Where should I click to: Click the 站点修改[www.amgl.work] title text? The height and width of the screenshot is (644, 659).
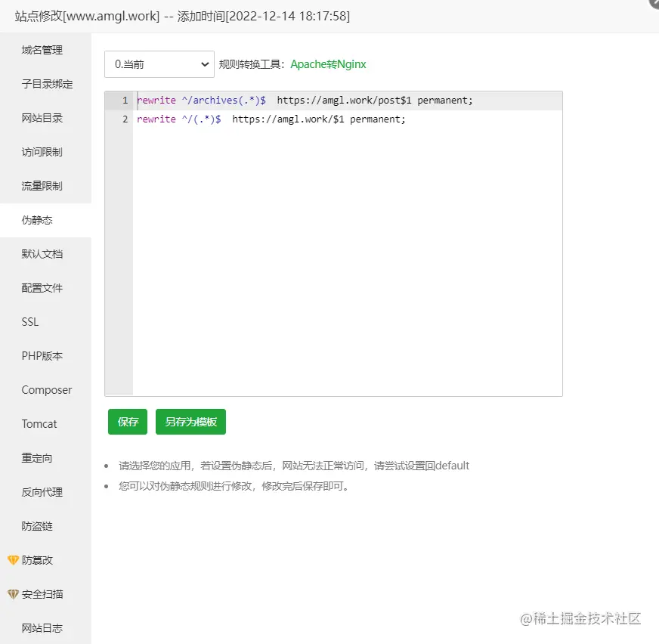(87, 17)
